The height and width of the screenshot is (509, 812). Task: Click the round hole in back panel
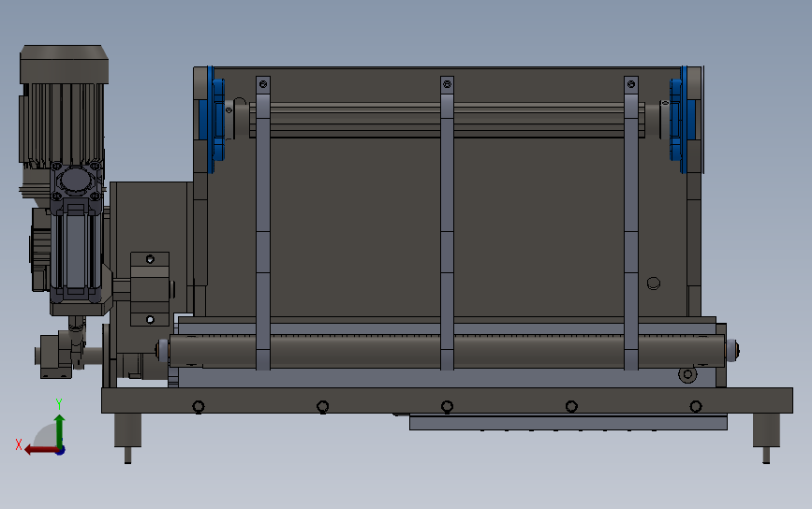point(654,284)
